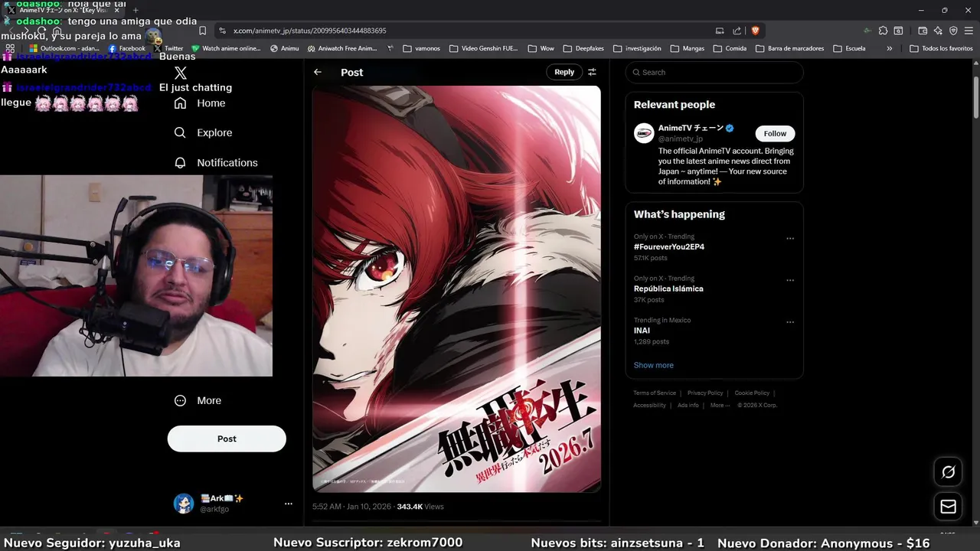Click the page vertical scrollbar
The height and width of the screenshot is (551, 980).
(976, 97)
